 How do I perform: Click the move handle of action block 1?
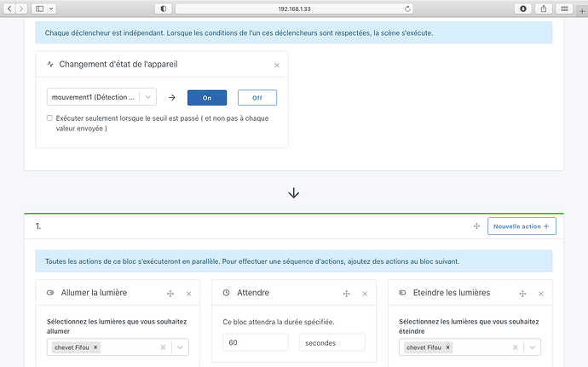click(476, 227)
